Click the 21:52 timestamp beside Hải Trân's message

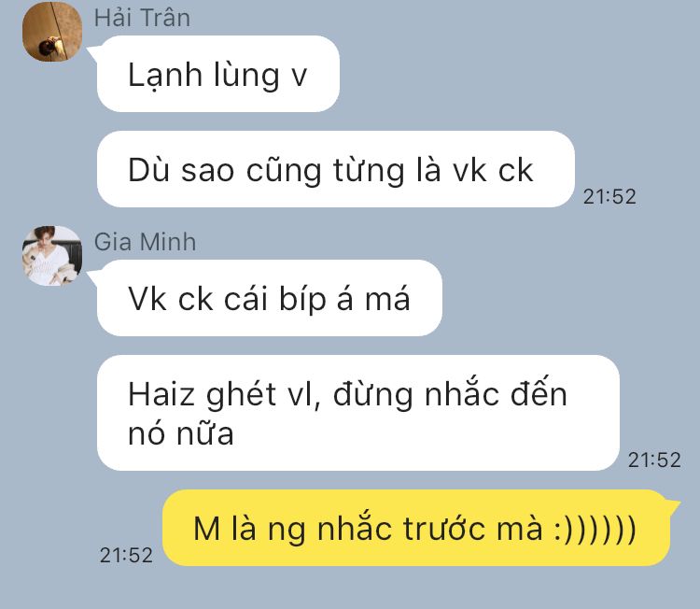[609, 196]
